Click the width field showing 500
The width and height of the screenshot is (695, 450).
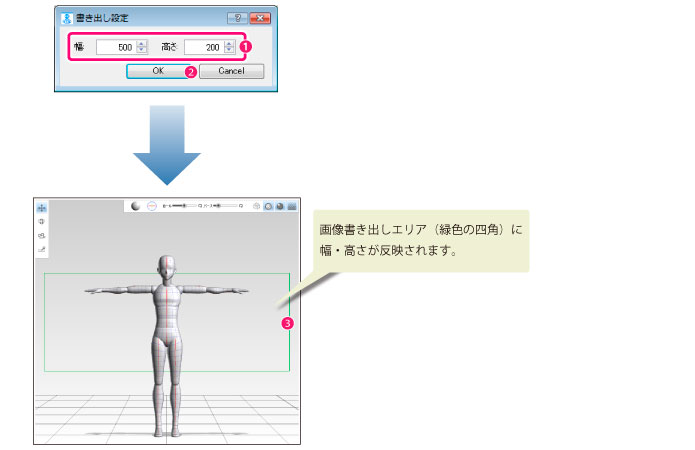116,47
